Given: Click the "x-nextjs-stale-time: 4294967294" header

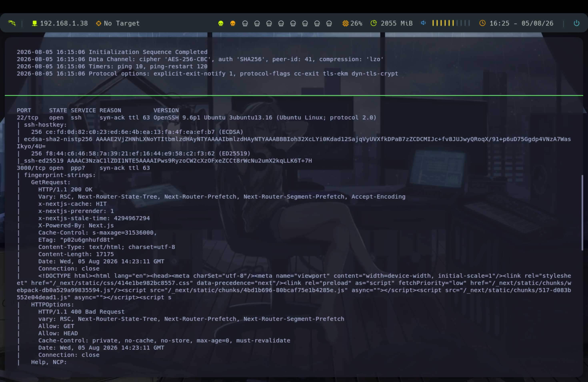Looking at the screenshot, I should (94, 218).
